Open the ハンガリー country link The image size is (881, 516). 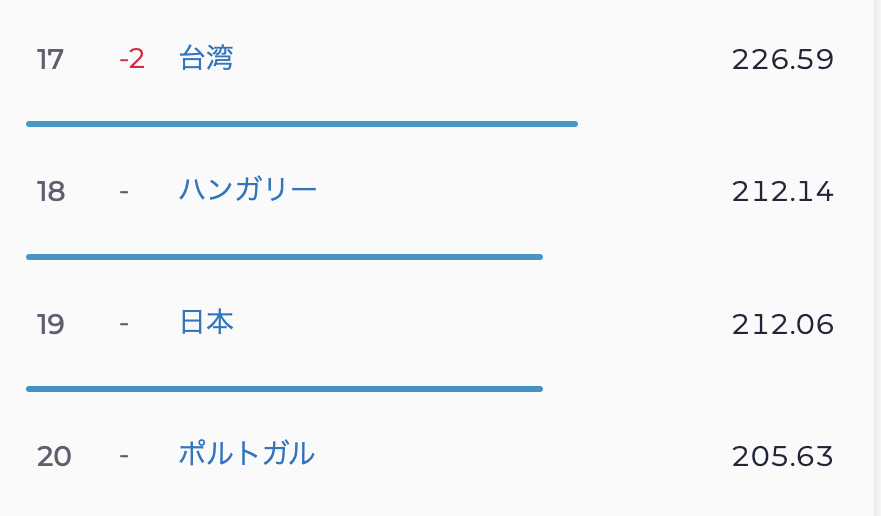248,190
